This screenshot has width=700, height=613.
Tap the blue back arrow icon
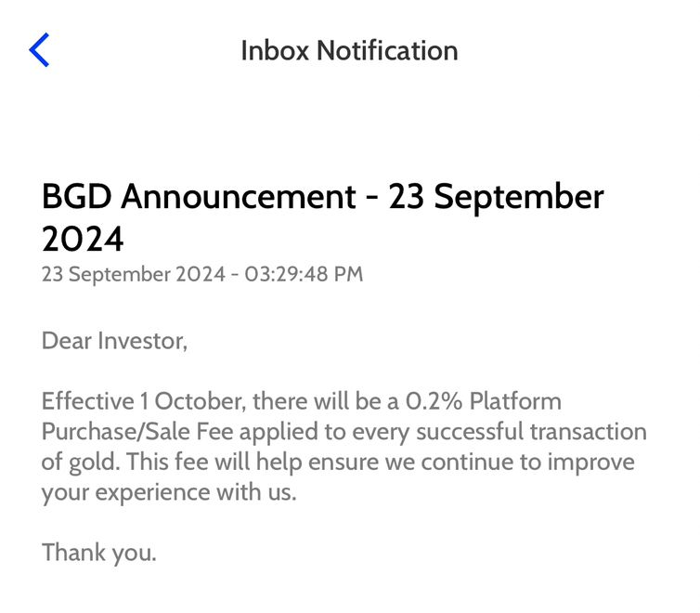pyautogui.click(x=39, y=50)
